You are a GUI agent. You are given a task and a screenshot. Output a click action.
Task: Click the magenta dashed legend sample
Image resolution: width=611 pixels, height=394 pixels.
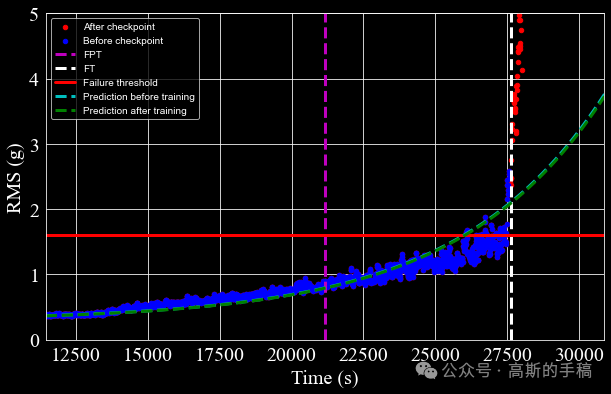65,55
